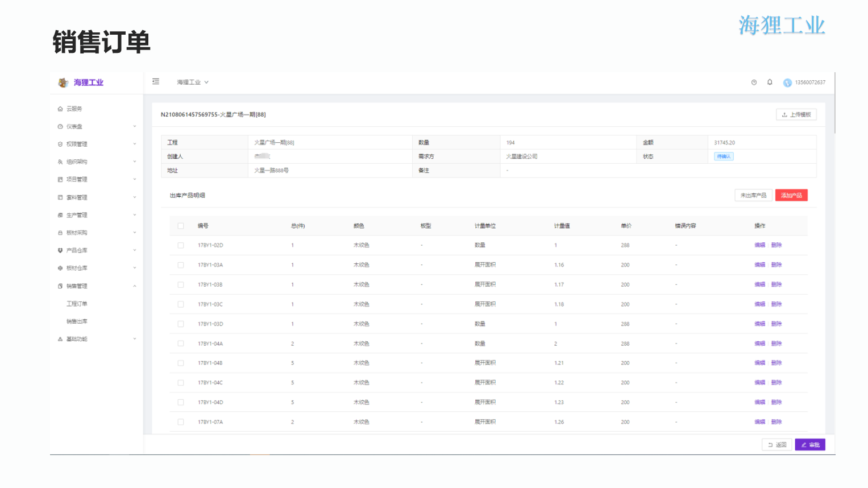The width and height of the screenshot is (868, 488).
Task: Expand 板材采购 using its chevron
Action: point(135,233)
